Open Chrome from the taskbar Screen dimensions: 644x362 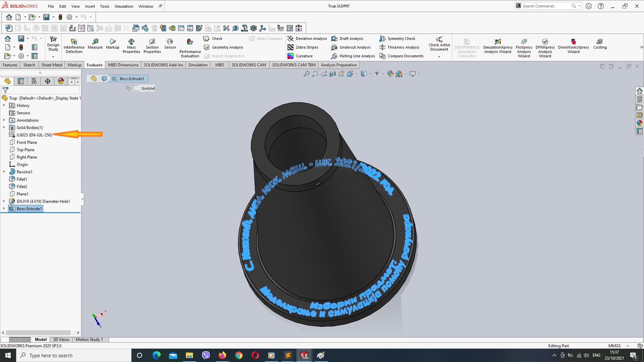(x=238, y=355)
